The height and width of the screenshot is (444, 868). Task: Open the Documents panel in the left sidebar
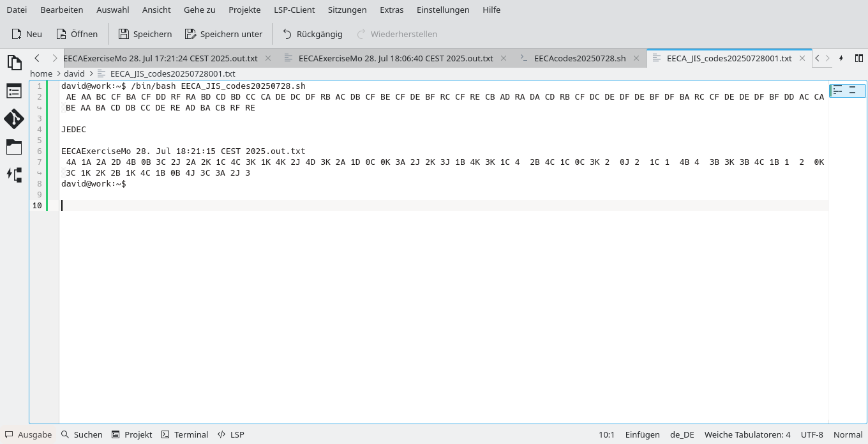14,63
